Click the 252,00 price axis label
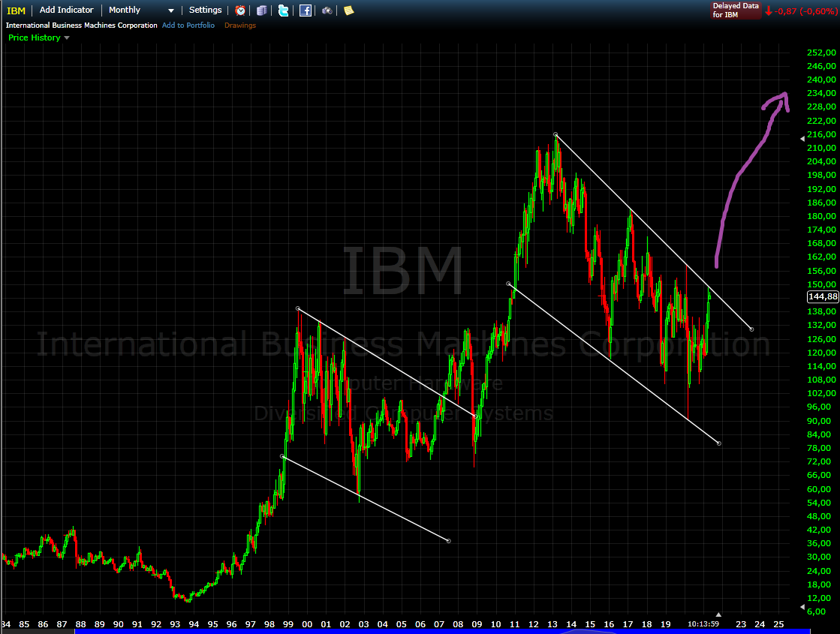Image resolution: width=840 pixels, height=634 pixels. coord(821,53)
